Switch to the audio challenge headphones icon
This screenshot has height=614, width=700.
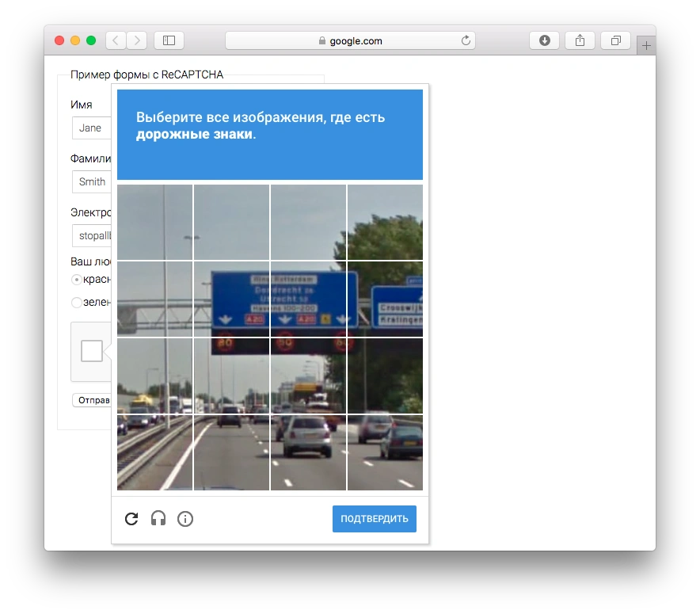(158, 519)
